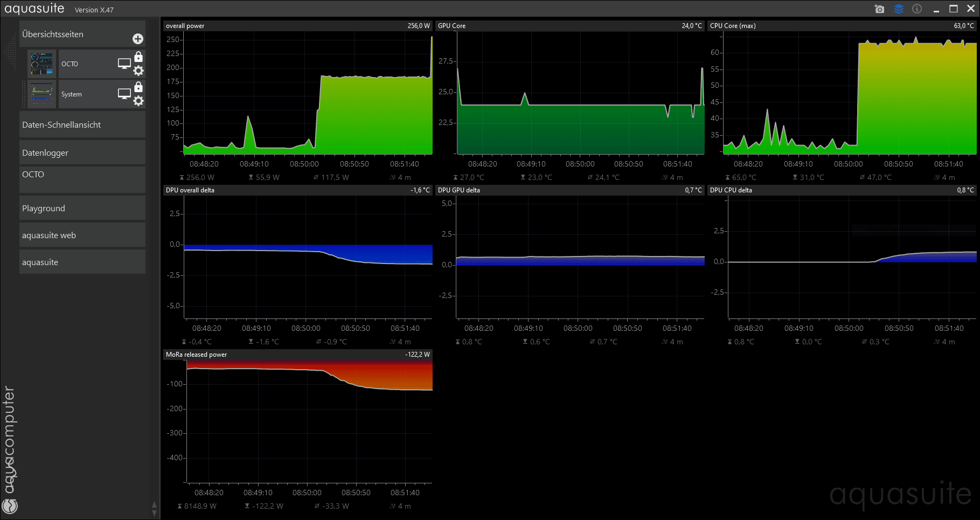Click the 63,0 °C CPU Core value

pyautogui.click(x=964, y=26)
